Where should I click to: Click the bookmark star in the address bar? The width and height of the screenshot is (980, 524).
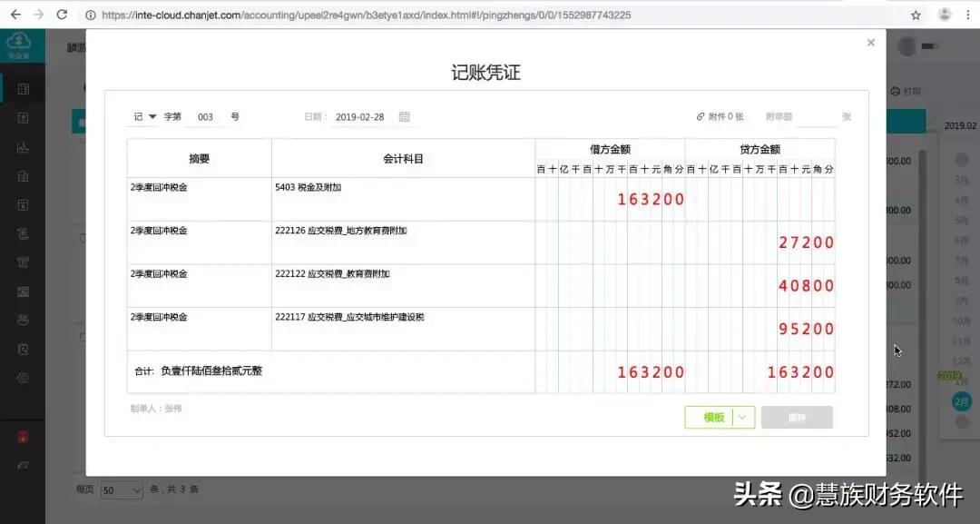click(x=917, y=15)
